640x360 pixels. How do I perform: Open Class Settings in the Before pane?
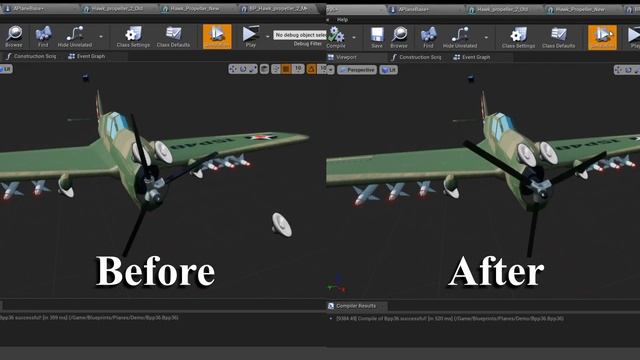tap(133, 36)
